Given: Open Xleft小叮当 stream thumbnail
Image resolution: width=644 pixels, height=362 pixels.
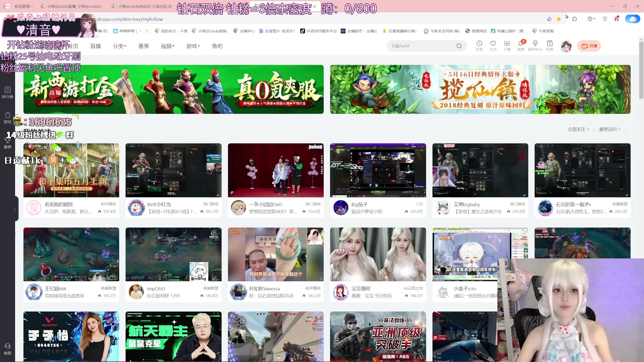Looking at the screenshot, I should click(173, 170).
